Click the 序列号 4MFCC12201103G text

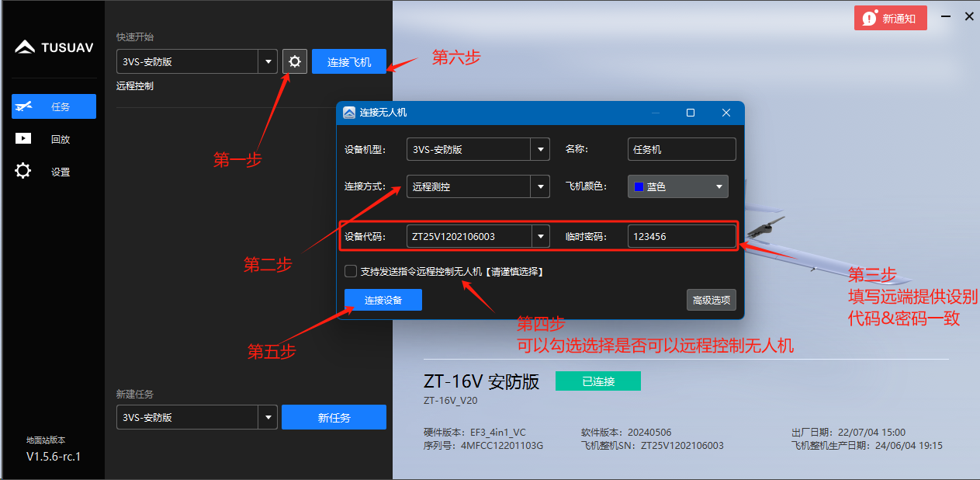(483, 446)
